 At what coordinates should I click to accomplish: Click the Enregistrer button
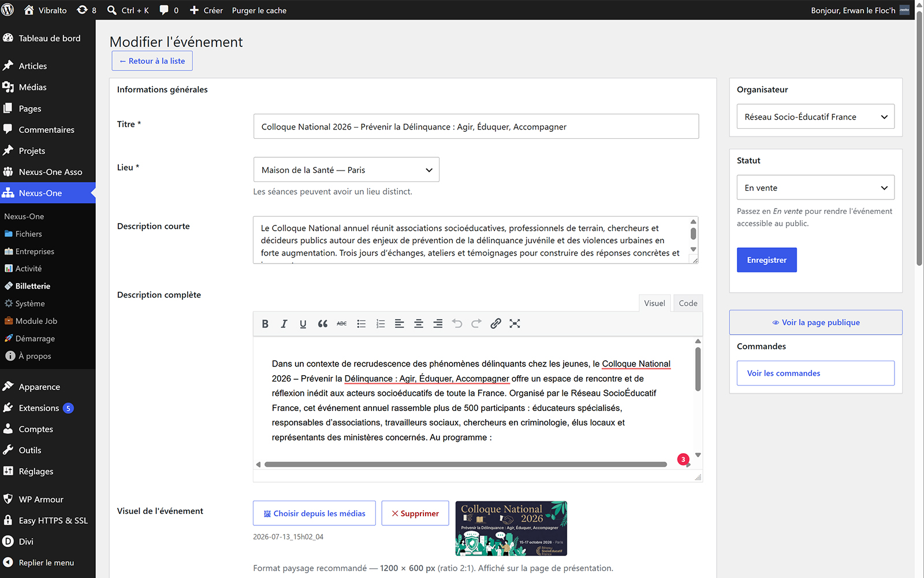[x=766, y=260]
